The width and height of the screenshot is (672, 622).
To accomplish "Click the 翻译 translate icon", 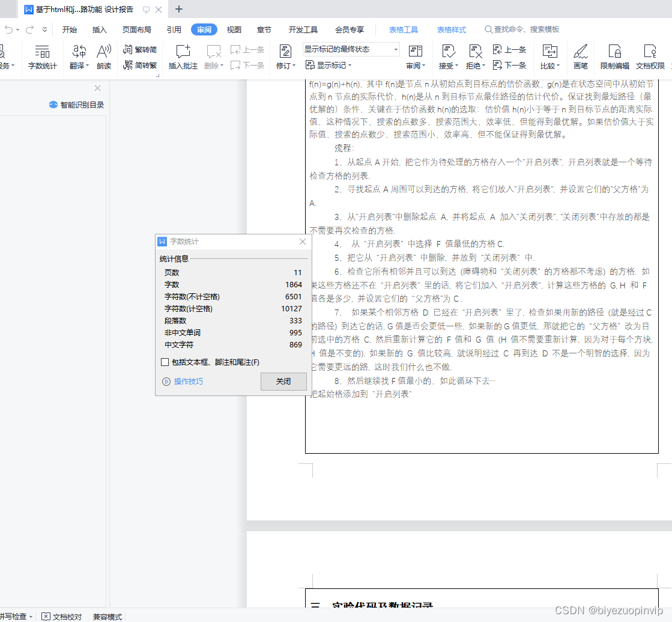I will [x=79, y=52].
